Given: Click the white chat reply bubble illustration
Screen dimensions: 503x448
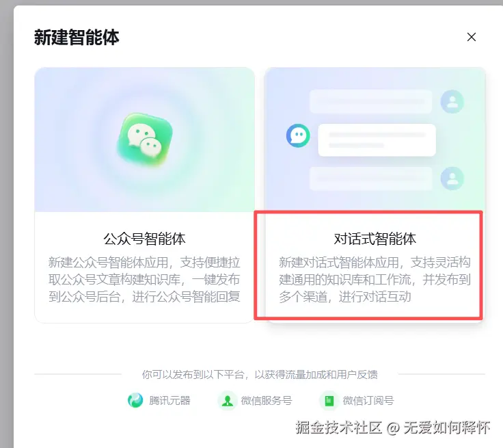Looking at the screenshot, I should 377,140.
